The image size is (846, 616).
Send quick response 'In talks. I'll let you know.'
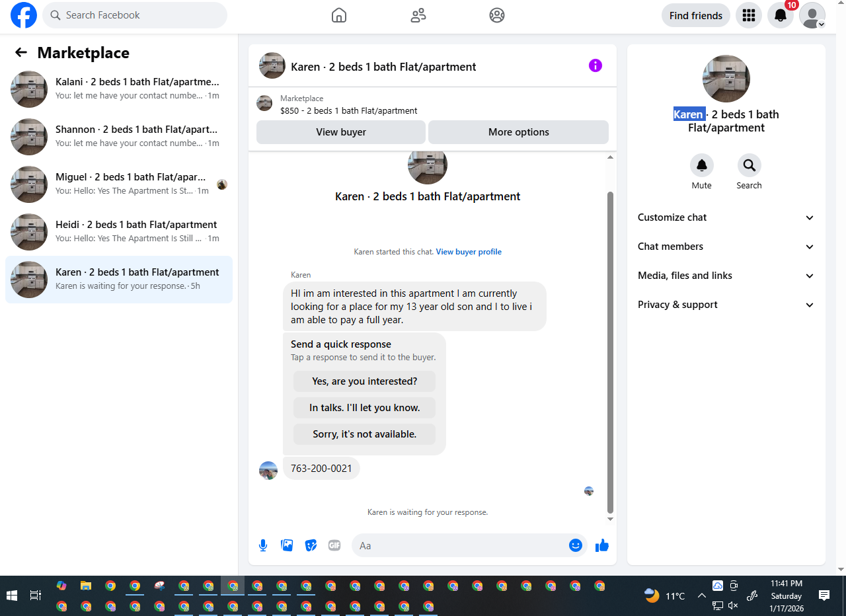point(365,408)
